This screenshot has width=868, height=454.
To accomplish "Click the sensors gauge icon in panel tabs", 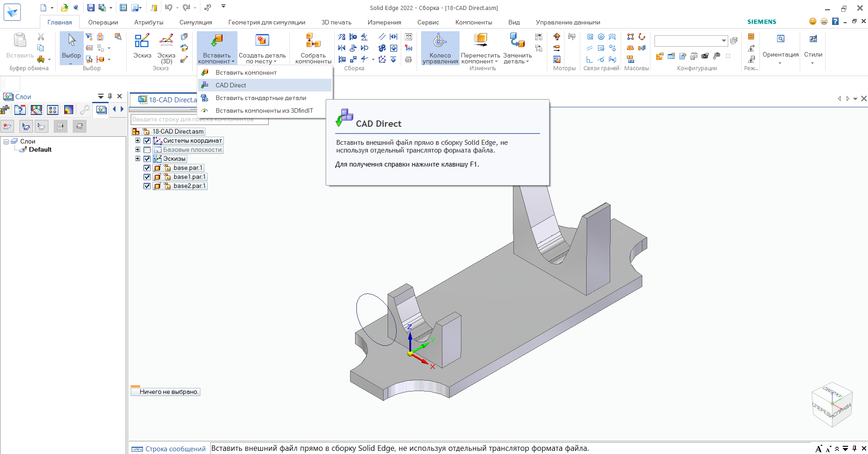I will click(36, 110).
